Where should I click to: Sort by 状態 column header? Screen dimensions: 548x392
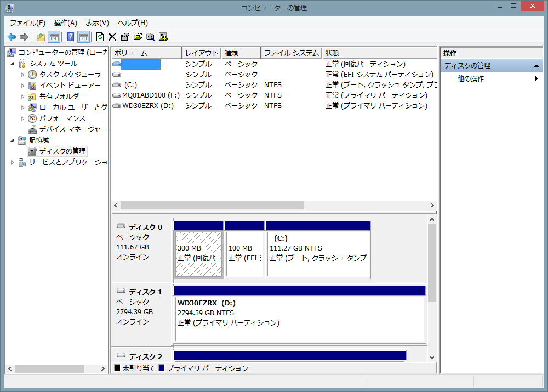click(x=379, y=53)
